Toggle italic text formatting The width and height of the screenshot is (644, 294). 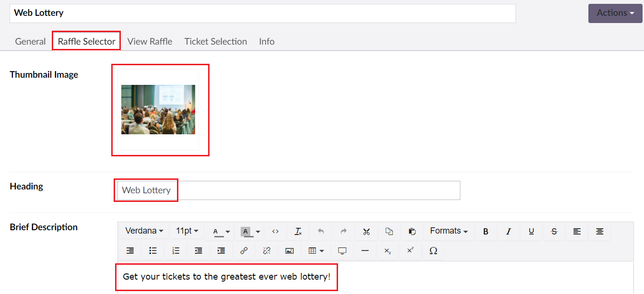tap(508, 231)
